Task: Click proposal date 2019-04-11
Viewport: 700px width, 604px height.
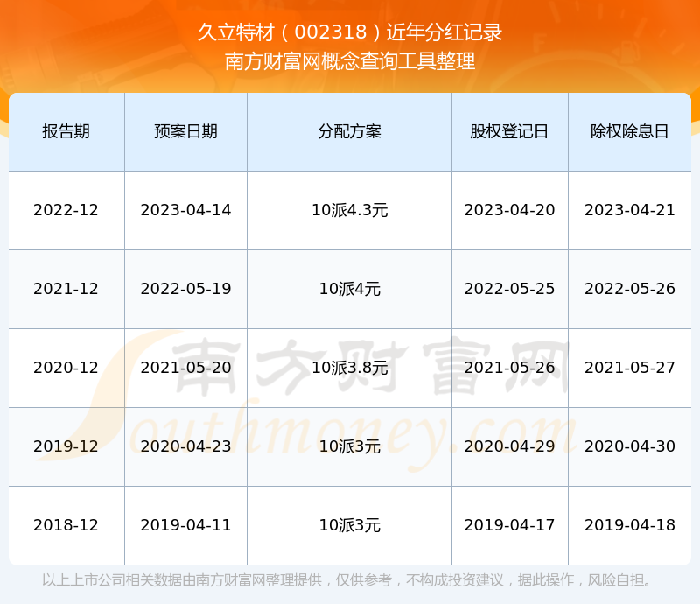Action: point(185,524)
